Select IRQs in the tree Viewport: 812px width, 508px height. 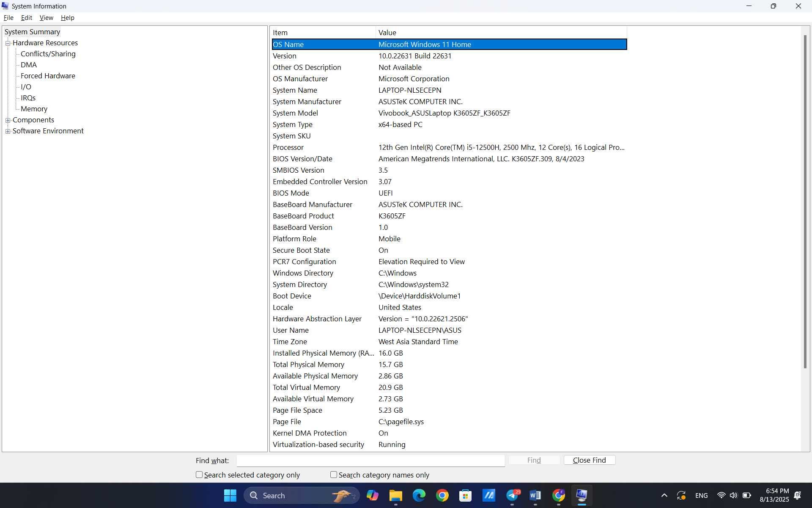click(28, 98)
